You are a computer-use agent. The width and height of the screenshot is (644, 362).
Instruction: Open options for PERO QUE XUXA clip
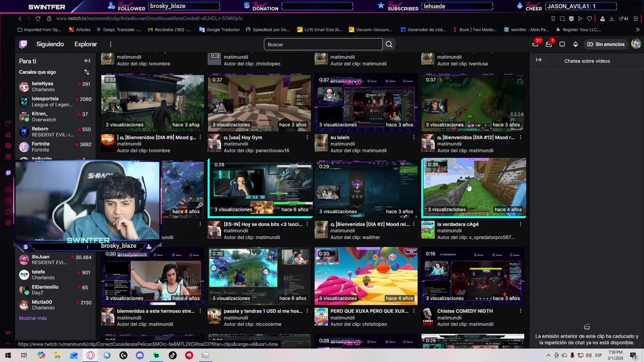pos(414,311)
